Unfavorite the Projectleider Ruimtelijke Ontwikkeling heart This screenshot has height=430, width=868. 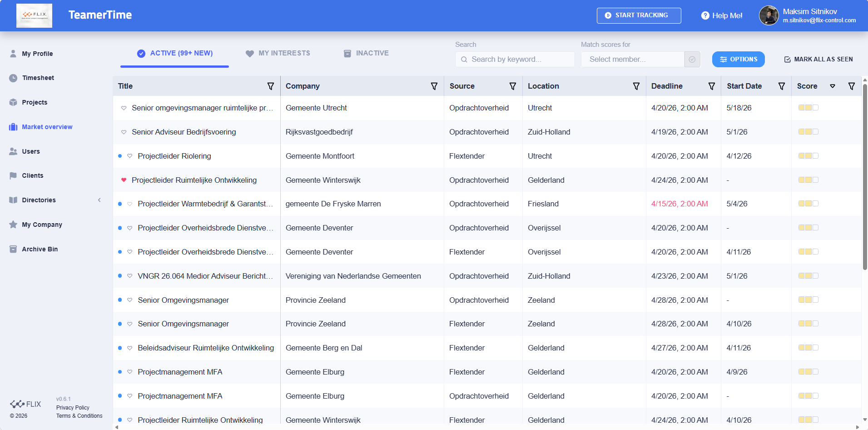124,180
